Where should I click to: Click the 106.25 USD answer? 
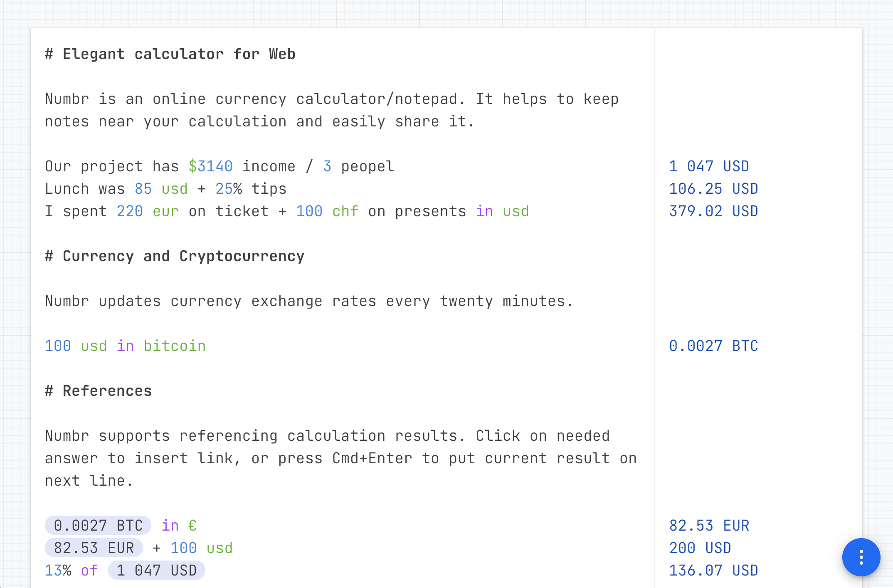click(x=713, y=189)
